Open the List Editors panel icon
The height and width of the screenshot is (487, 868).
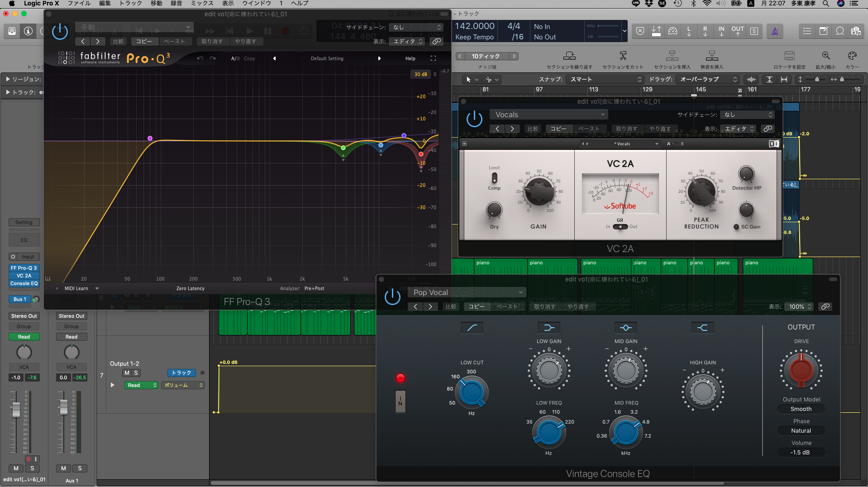807,31
